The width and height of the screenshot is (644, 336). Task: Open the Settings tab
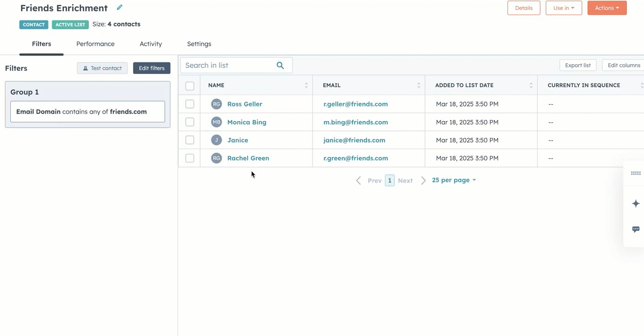pyautogui.click(x=199, y=44)
